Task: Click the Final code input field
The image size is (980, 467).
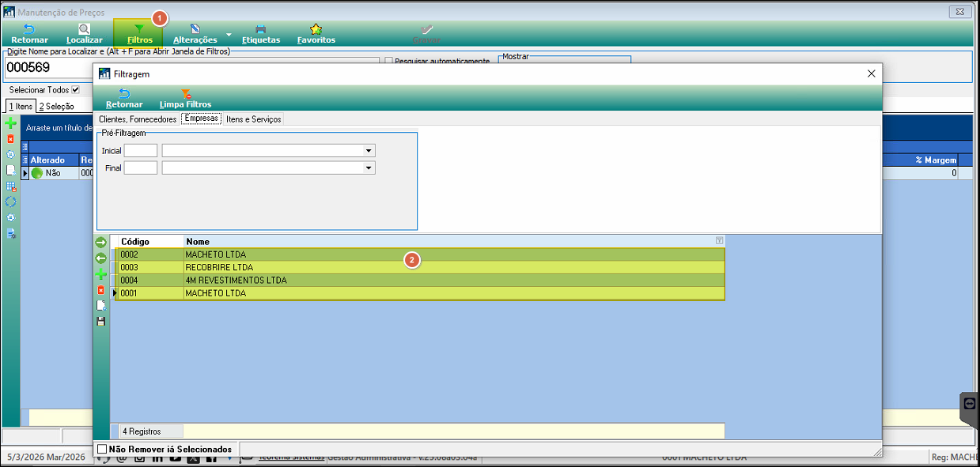Action: click(141, 168)
